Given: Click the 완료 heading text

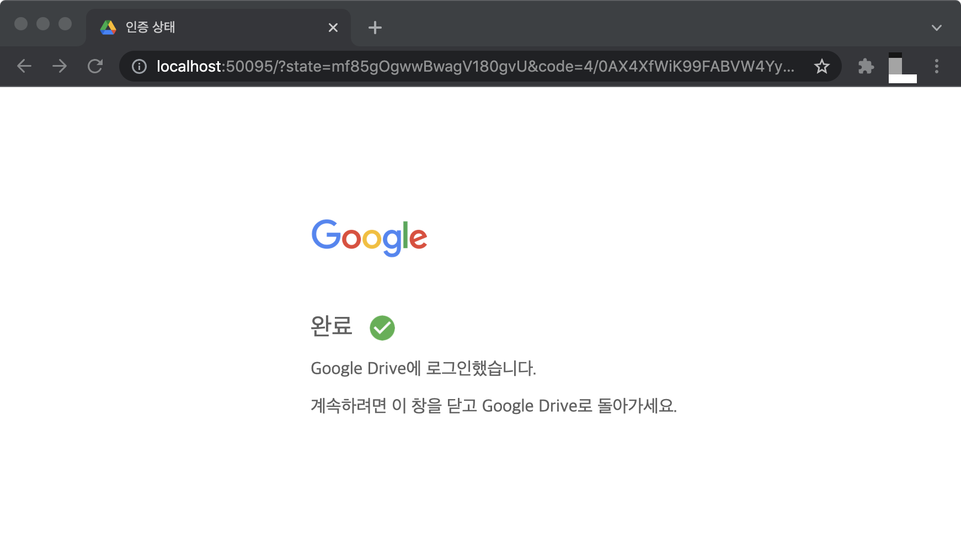Looking at the screenshot, I should [331, 326].
